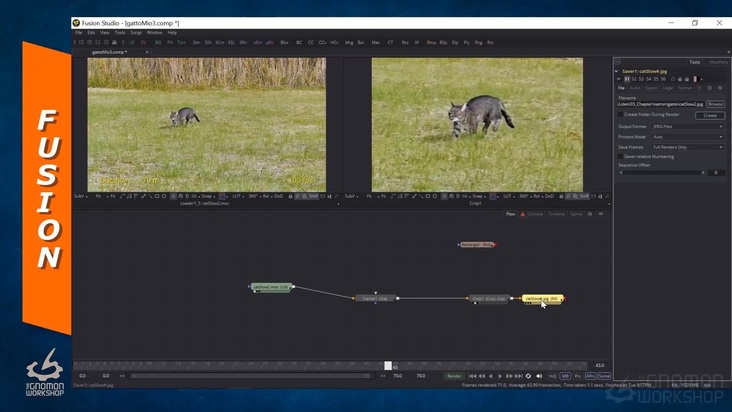Add a Saver node with SV button
The height and width of the screenshot is (412, 732).
(x=143, y=42)
